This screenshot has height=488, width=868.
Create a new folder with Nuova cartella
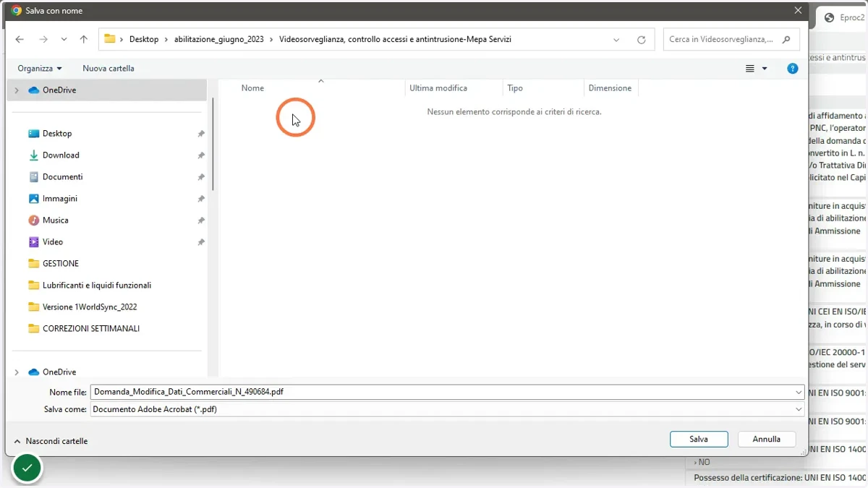(x=109, y=68)
